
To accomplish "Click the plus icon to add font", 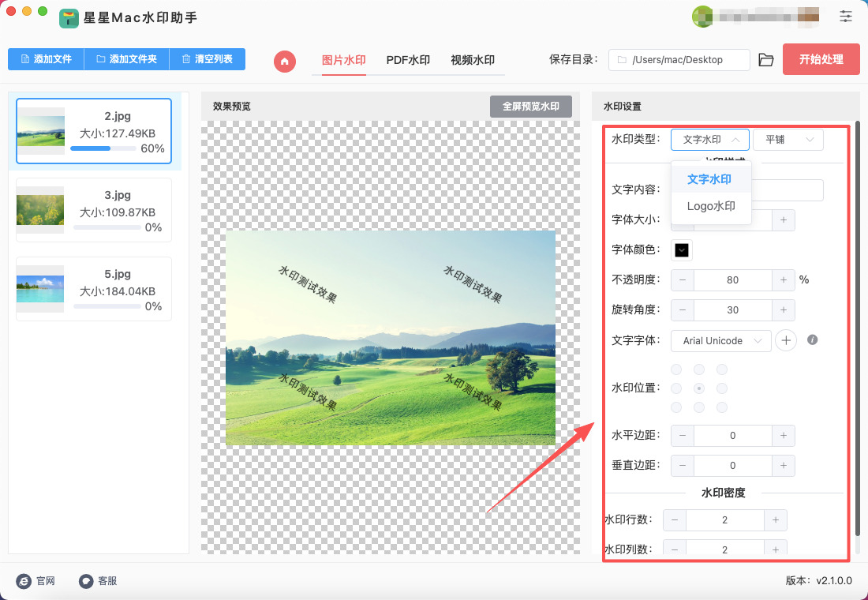I will pos(785,340).
